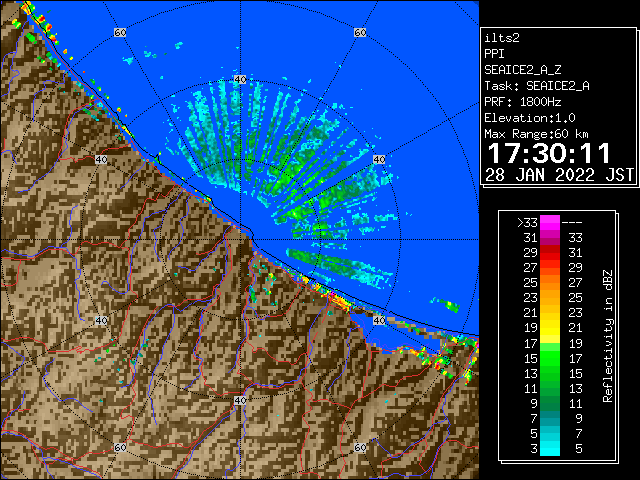Click the '40' range label due south of radar
The width and height of the screenshot is (640, 480).
point(240,400)
